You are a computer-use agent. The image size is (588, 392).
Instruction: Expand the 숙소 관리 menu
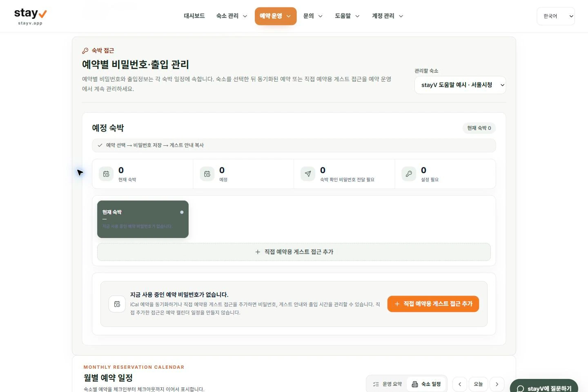click(x=232, y=16)
